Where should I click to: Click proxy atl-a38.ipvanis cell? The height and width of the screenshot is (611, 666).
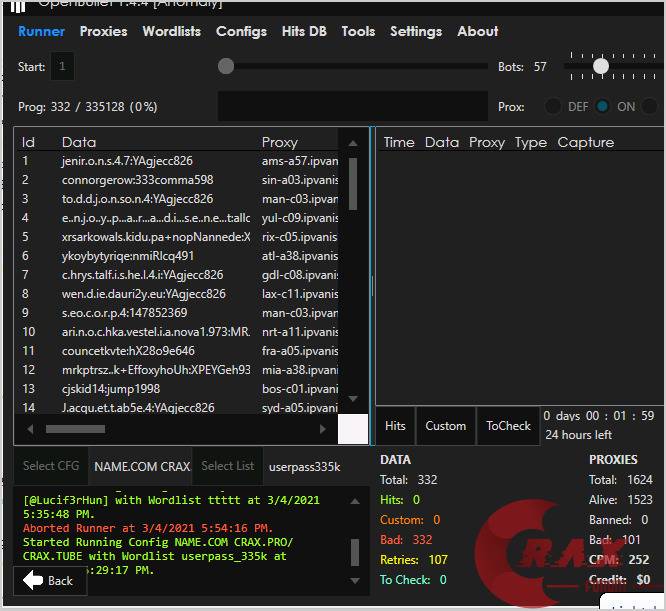(299, 256)
